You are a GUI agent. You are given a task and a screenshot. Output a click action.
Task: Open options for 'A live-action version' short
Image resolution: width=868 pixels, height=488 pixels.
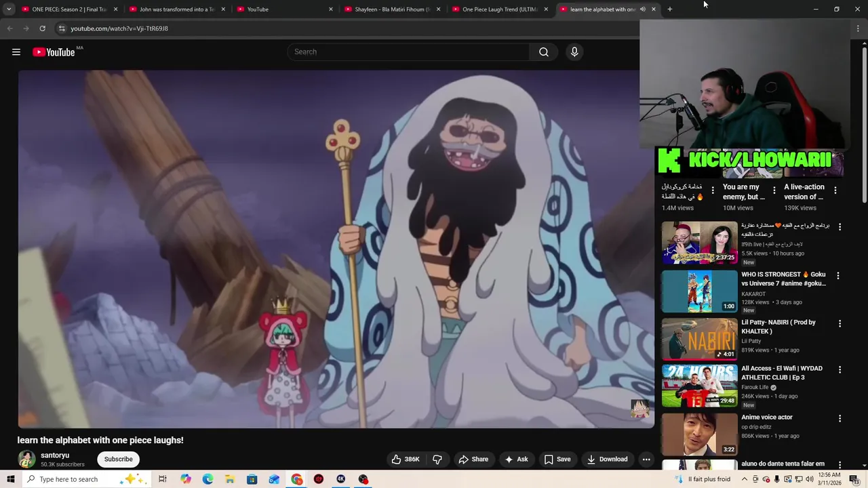835,190
